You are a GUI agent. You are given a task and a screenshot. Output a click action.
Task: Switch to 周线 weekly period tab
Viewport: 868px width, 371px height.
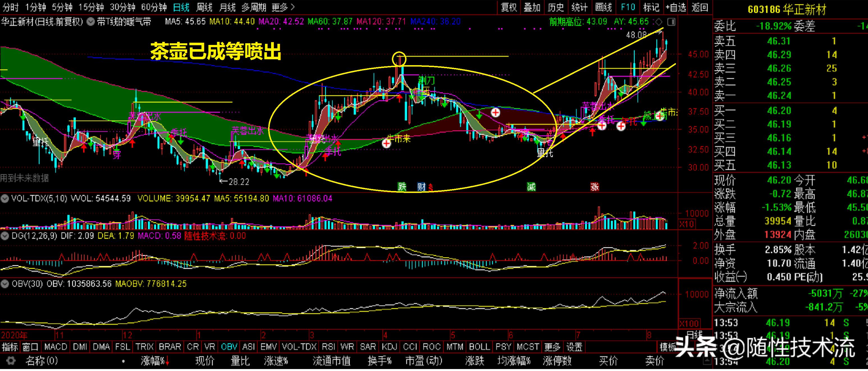(204, 7)
